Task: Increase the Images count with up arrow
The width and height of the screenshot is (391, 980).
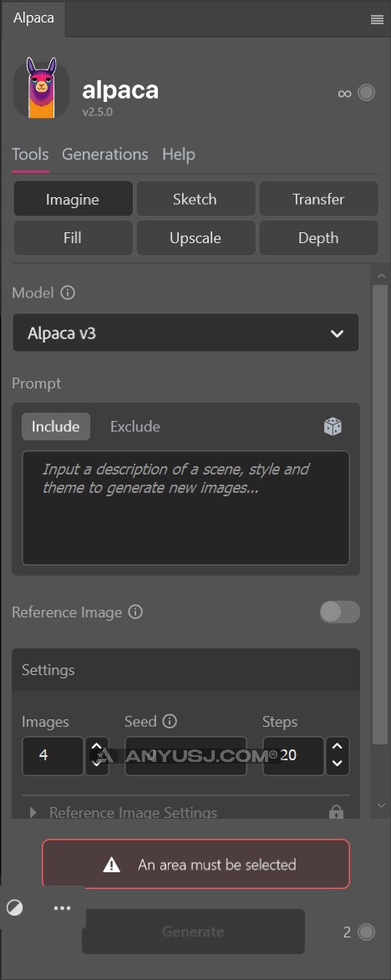Action: point(96,746)
